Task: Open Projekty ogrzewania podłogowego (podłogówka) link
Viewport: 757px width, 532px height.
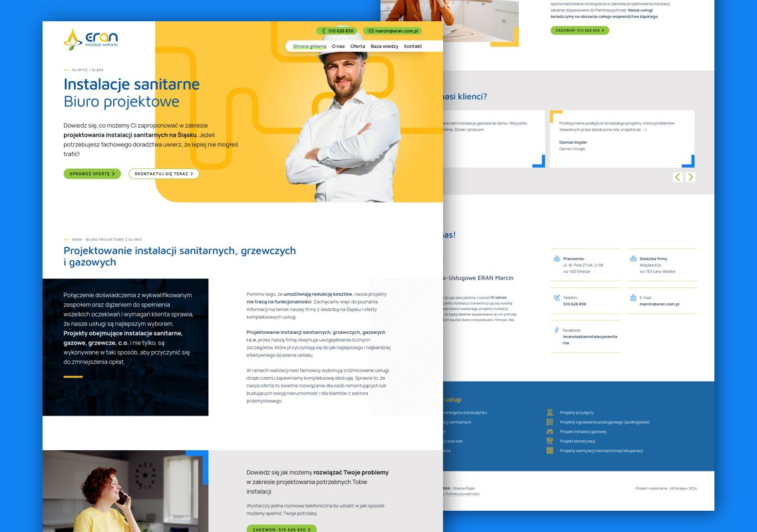Action: (x=605, y=422)
